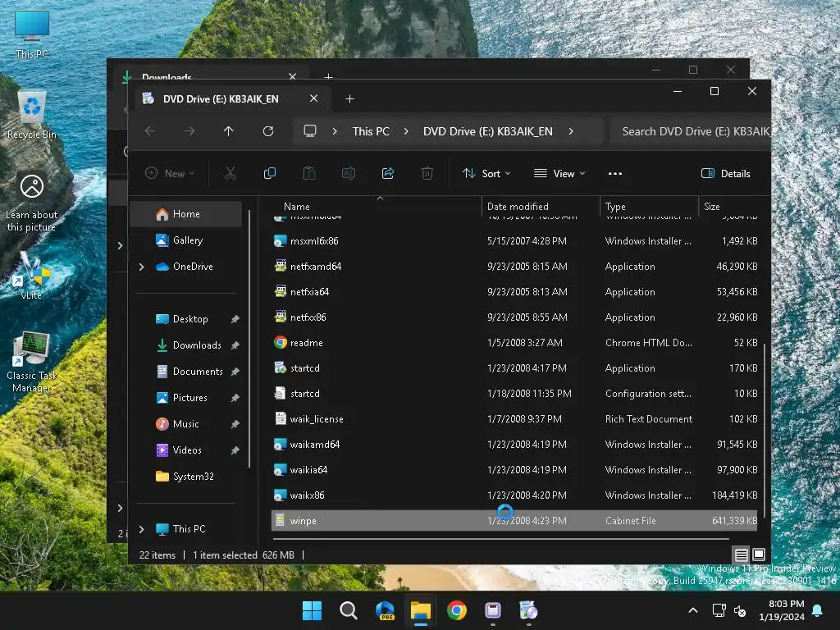
Task: Sort by Date modified column header
Action: pyautogui.click(x=518, y=207)
